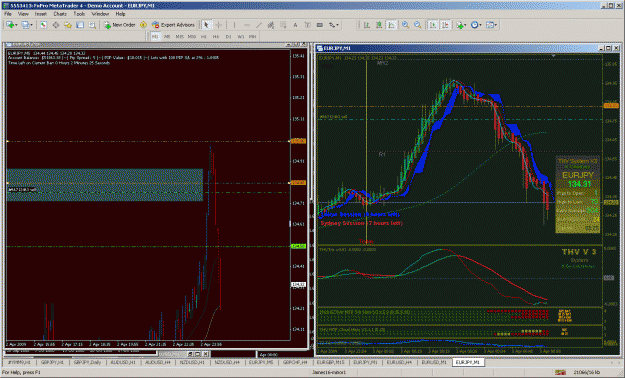Open the Help menu
The image size is (625, 378).
coord(120,14)
